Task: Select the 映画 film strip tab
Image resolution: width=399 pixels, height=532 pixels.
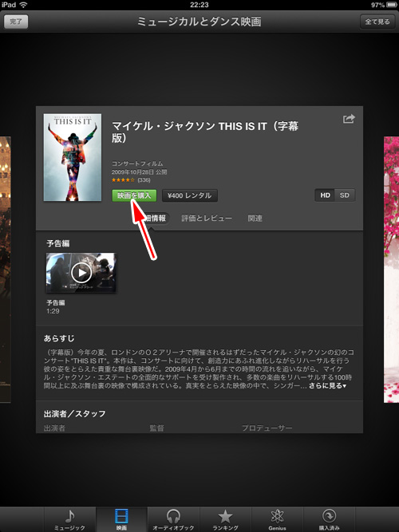Action: pyautogui.click(x=122, y=519)
